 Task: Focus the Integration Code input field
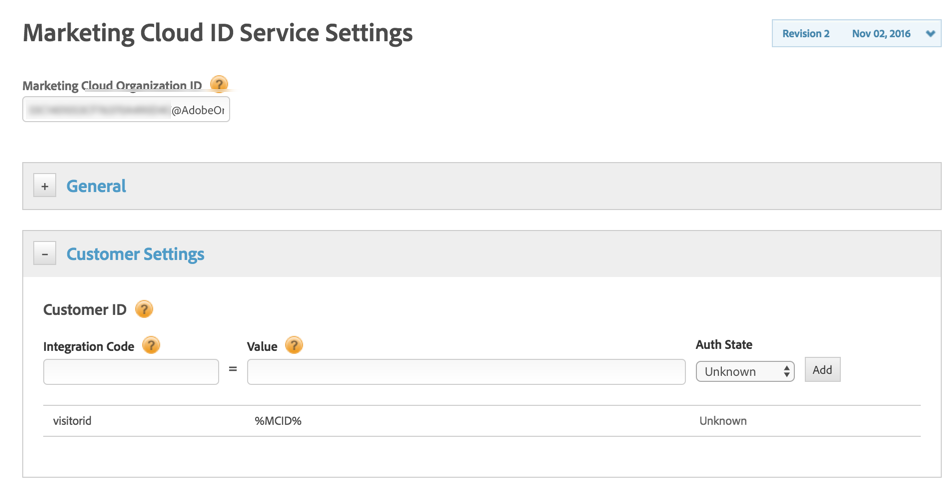coord(131,371)
